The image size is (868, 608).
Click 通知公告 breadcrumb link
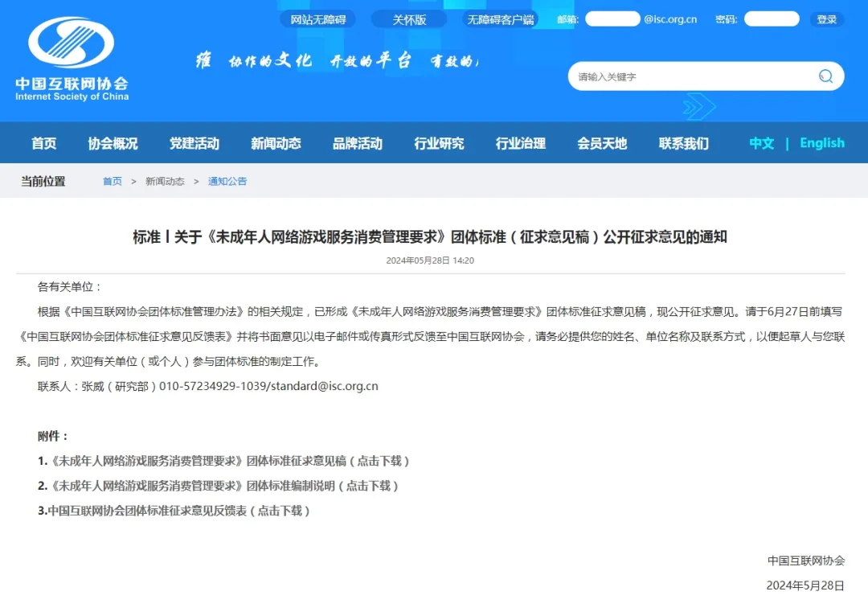[227, 181]
